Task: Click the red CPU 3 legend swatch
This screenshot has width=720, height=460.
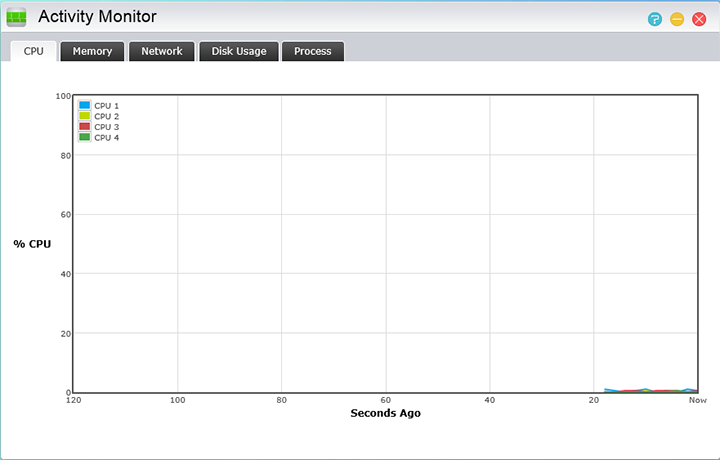Action: tap(85, 127)
